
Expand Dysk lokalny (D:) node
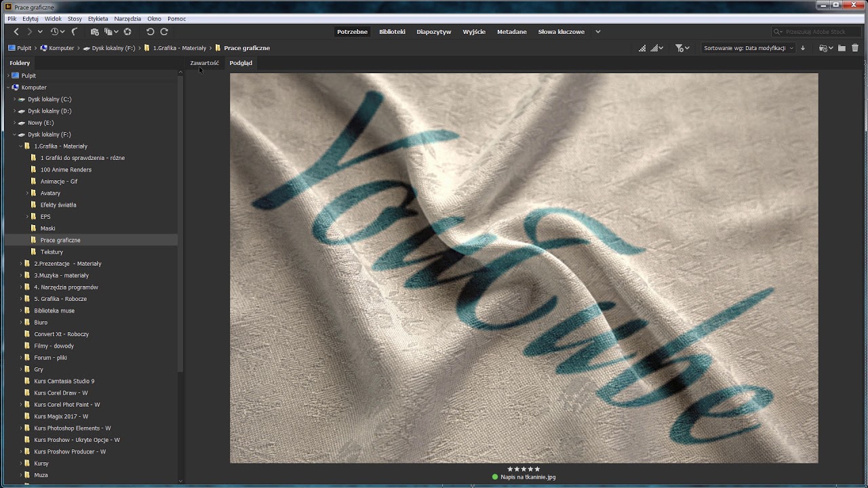14,111
